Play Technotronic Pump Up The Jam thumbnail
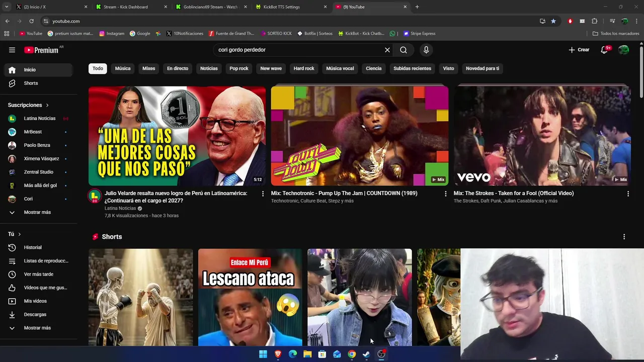 click(x=360, y=136)
